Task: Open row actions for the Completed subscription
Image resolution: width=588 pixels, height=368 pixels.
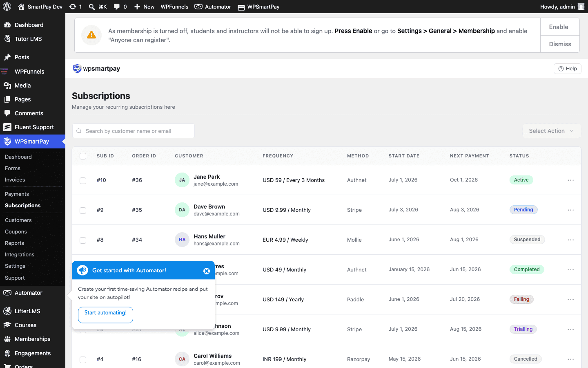Action: (x=571, y=269)
